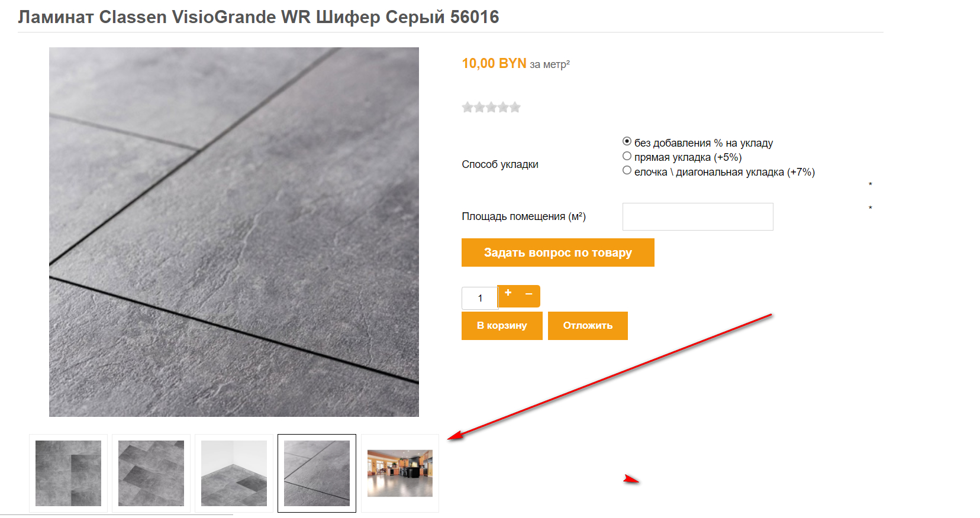Rate product with fifth star

515,107
